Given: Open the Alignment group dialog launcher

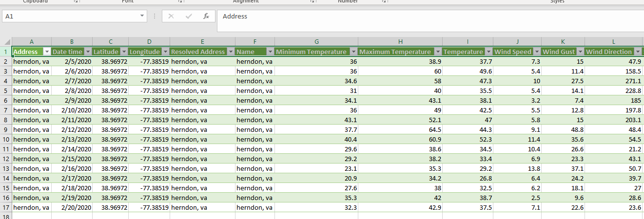Looking at the screenshot, I should (312, 1).
